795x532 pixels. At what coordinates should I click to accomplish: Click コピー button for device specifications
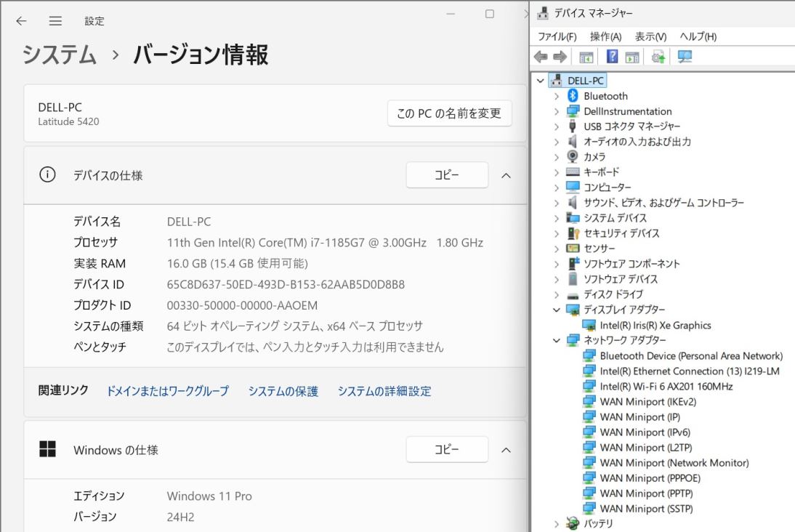[446, 175]
